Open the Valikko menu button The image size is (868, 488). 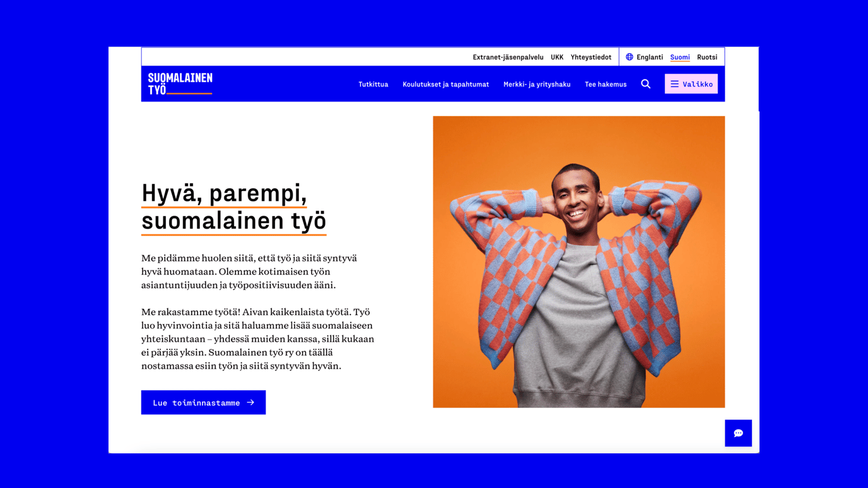pyautogui.click(x=691, y=84)
